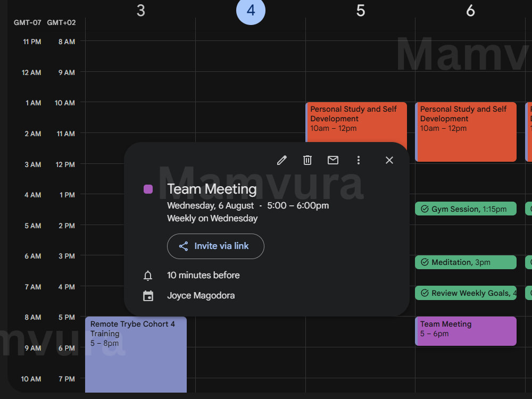Close the Team Meeting popup
This screenshot has width=532, height=399.
pyautogui.click(x=389, y=160)
